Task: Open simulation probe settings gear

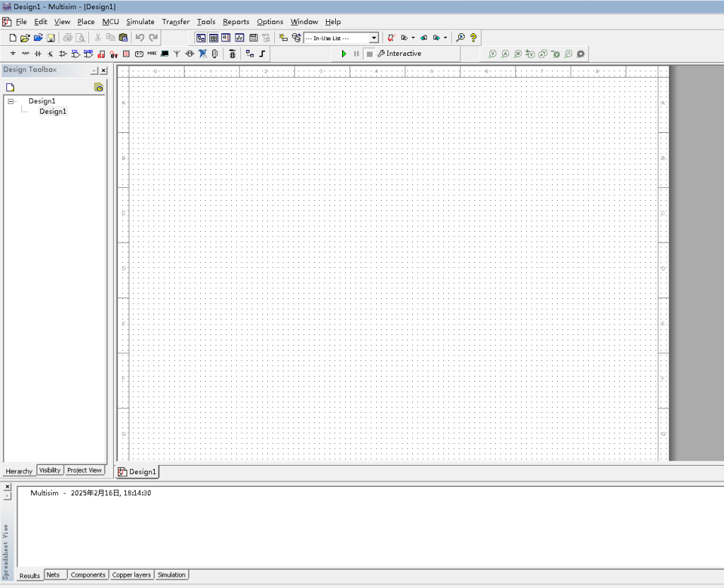Action: tap(581, 54)
